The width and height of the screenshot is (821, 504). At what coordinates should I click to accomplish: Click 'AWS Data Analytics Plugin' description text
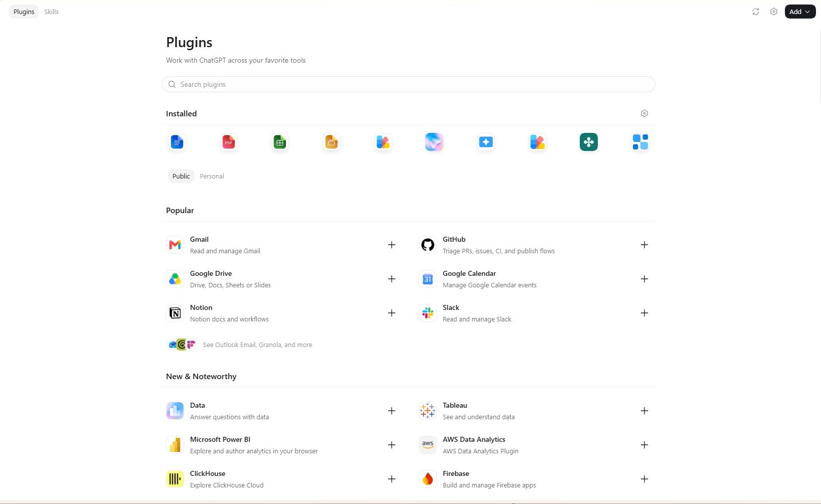pos(480,451)
